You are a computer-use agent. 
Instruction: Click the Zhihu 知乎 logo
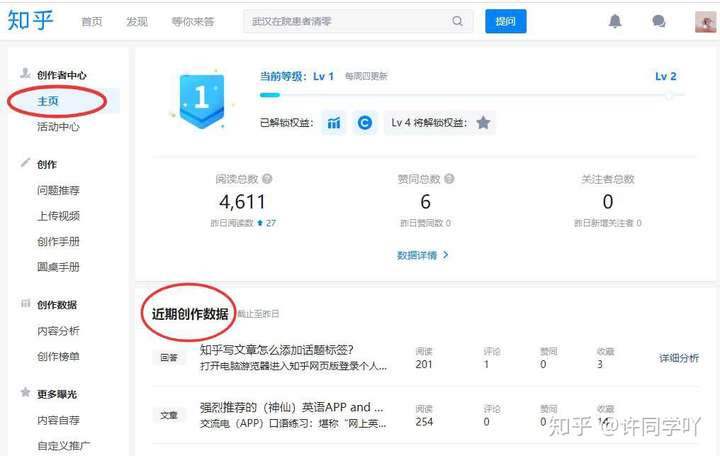[30, 20]
